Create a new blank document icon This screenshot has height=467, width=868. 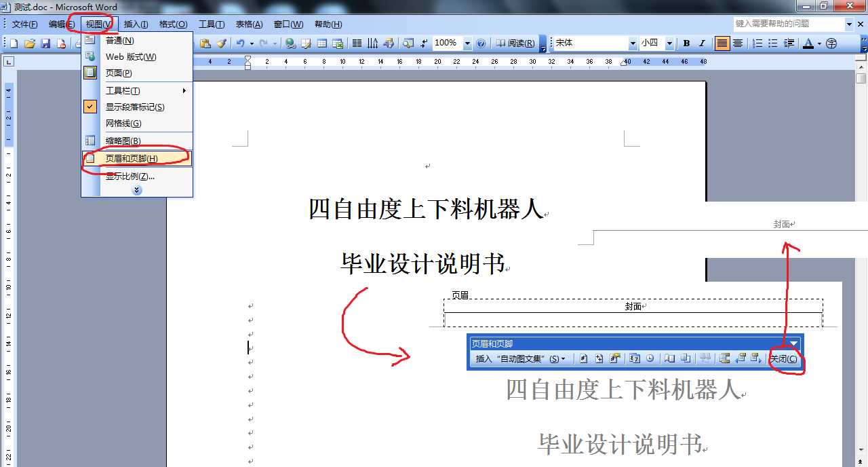pyautogui.click(x=14, y=43)
